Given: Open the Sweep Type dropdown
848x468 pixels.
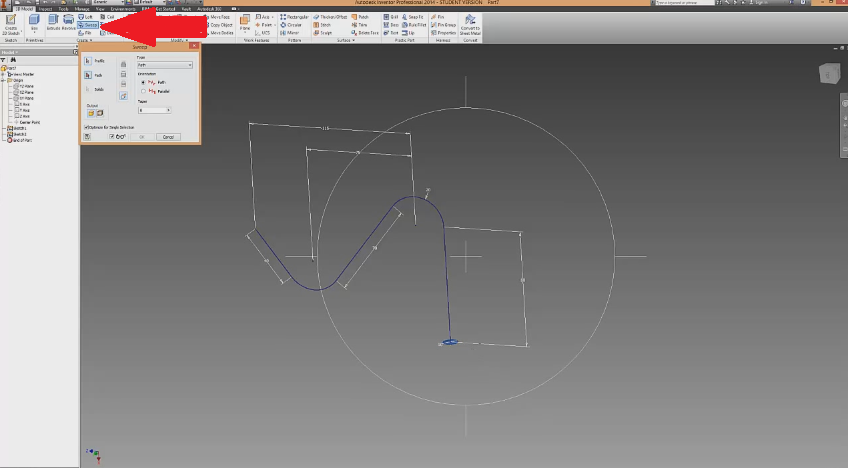Looking at the screenshot, I should coord(164,65).
